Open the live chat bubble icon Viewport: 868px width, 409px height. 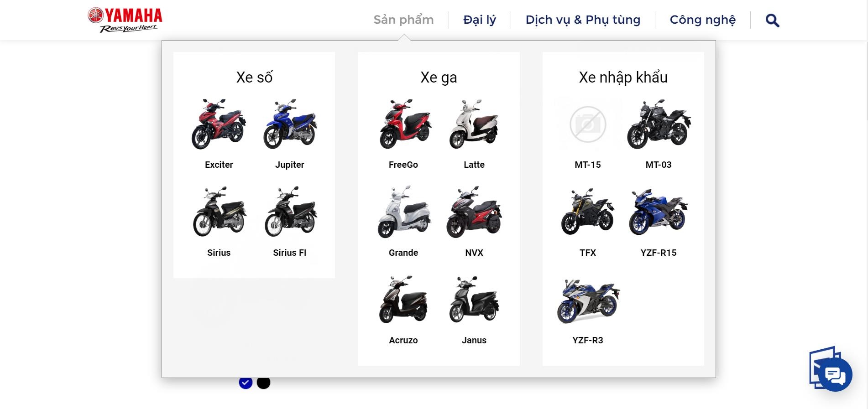coord(835,375)
